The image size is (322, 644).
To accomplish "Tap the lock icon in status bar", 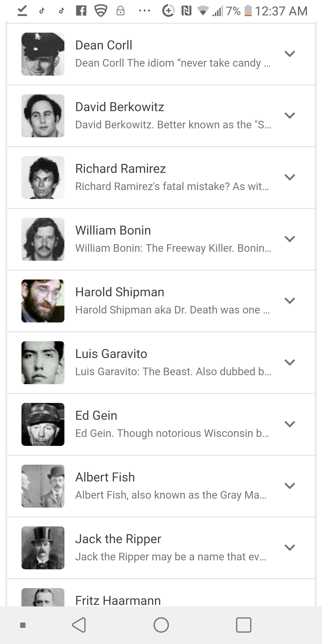I will coord(121,11).
